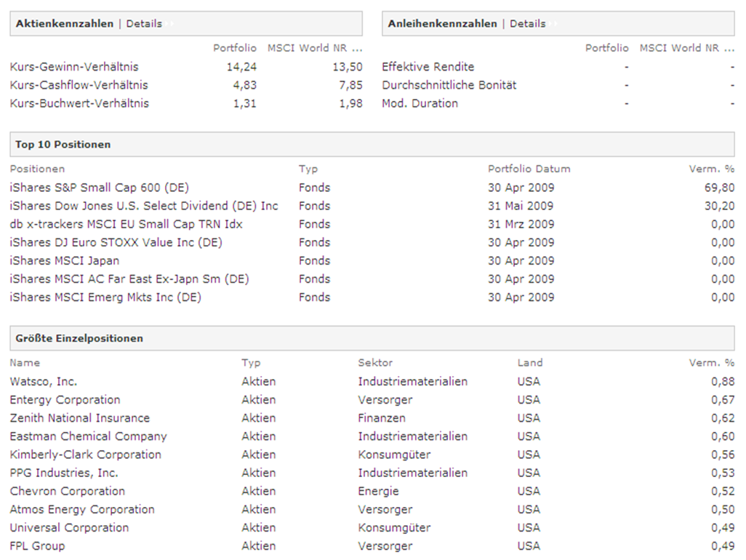Click the 30,20 percentage value
Image resolution: width=746 pixels, height=560 pixels.
(x=719, y=206)
